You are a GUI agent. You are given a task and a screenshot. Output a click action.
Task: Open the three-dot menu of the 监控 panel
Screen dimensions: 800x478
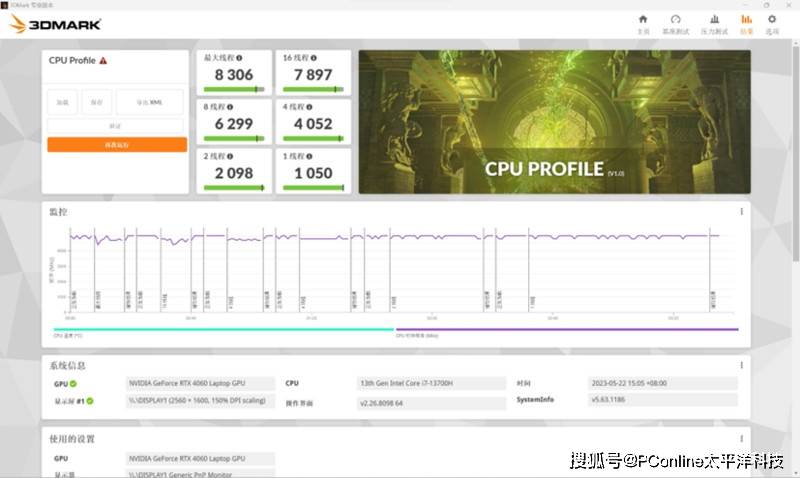741,211
